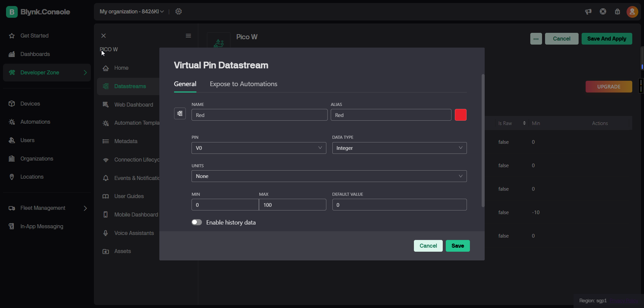Change the datastream icon button
This screenshot has height=308, width=644.
pyautogui.click(x=180, y=114)
